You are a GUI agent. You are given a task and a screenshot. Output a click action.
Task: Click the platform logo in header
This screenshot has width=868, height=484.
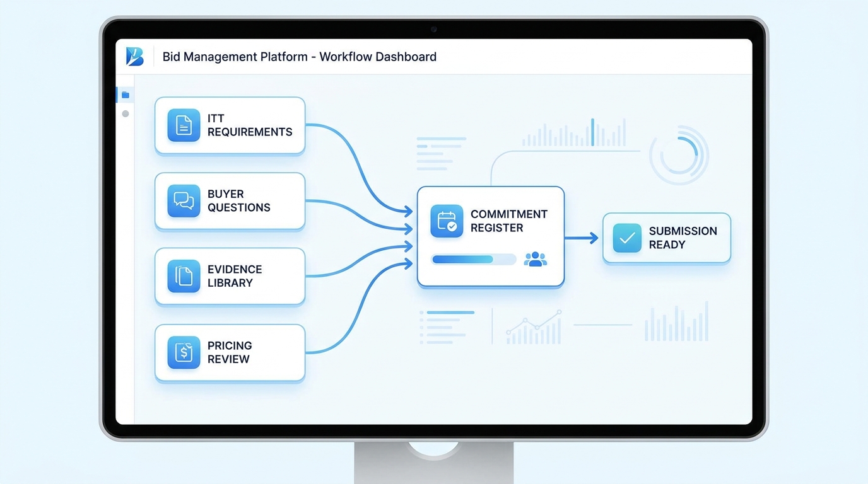point(135,57)
